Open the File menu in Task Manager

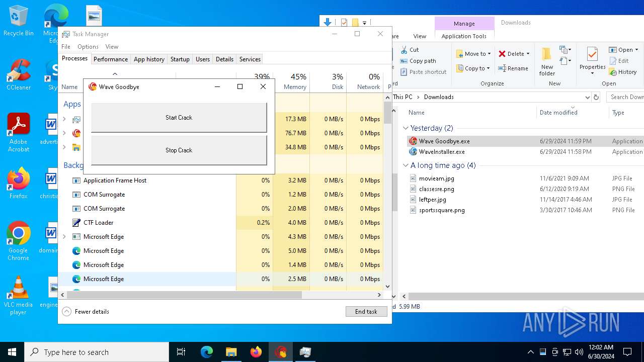pyautogui.click(x=66, y=47)
